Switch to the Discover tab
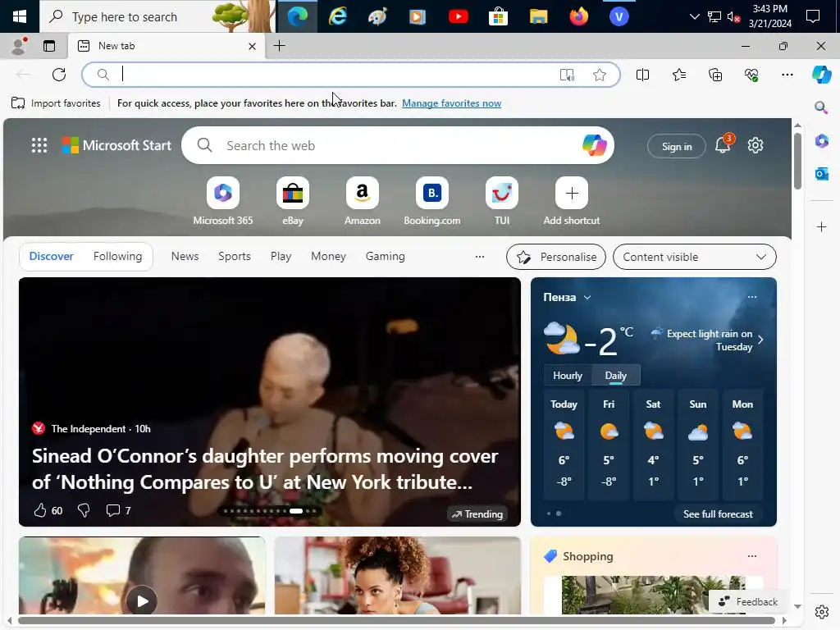840x630 pixels. pos(52,256)
